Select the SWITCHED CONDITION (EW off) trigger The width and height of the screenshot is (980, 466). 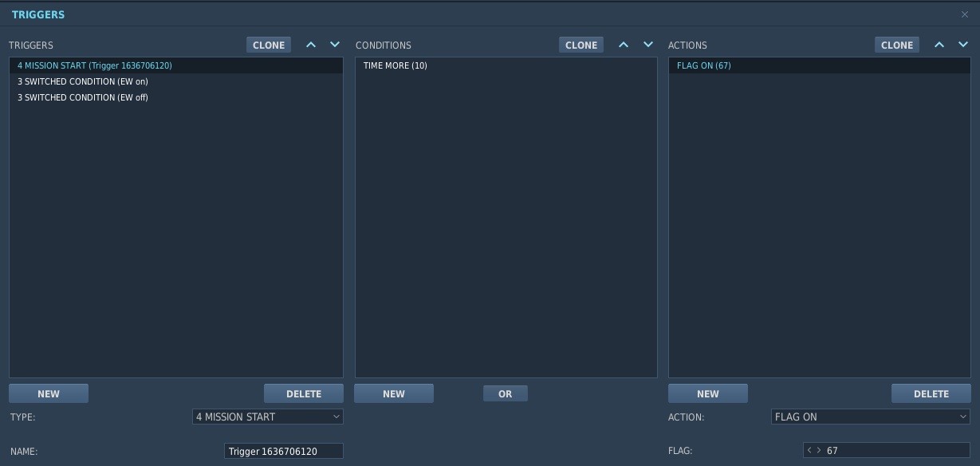(176, 97)
